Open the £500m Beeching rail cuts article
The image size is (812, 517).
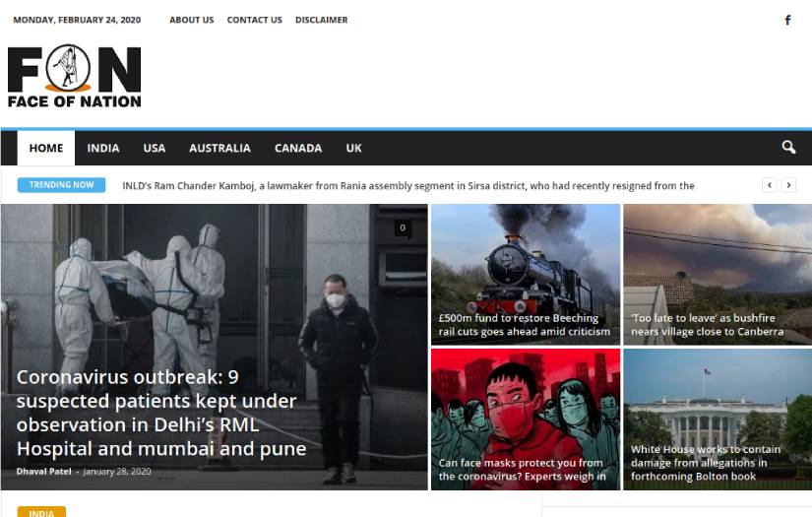[524, 325]
